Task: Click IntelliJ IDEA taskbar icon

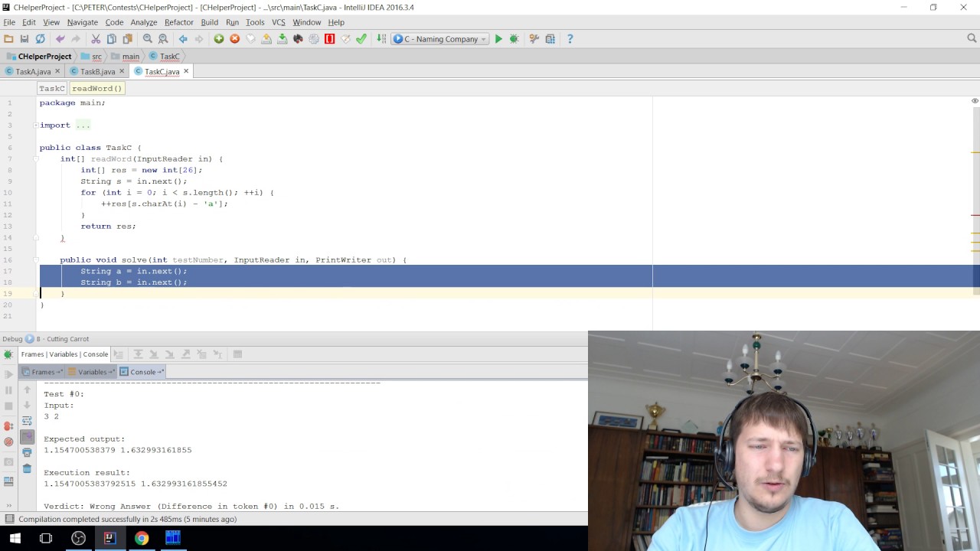Action: click(x=109, y=538)
